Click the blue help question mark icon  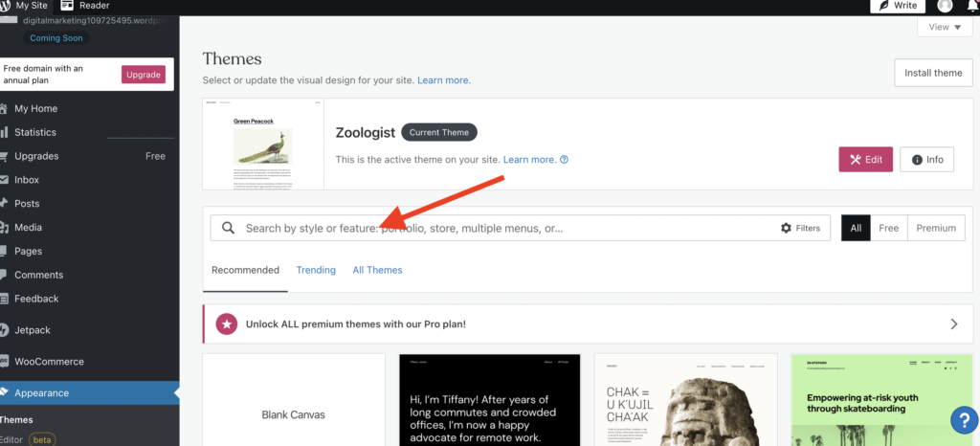[x=962, y=419]
